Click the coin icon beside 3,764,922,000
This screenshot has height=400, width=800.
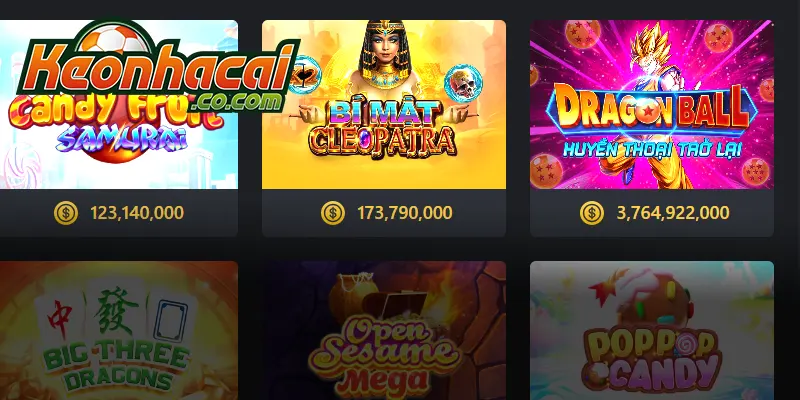click(592, 213)
